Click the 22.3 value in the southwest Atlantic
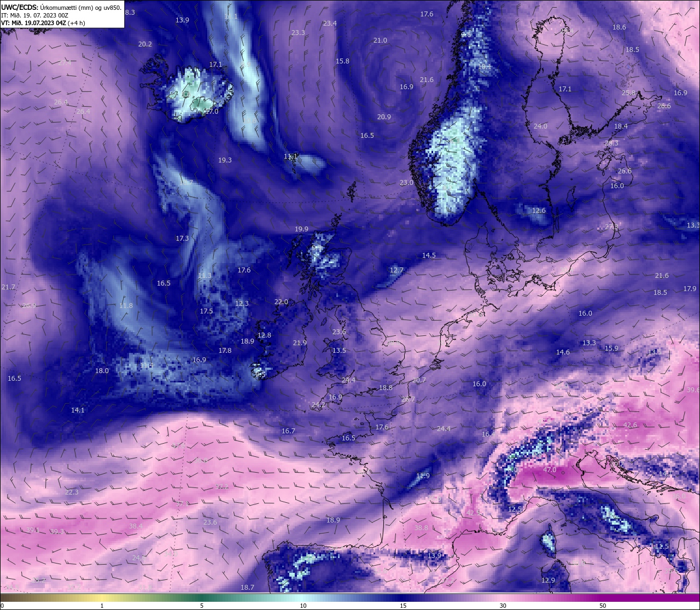 (x=72, y=492)
